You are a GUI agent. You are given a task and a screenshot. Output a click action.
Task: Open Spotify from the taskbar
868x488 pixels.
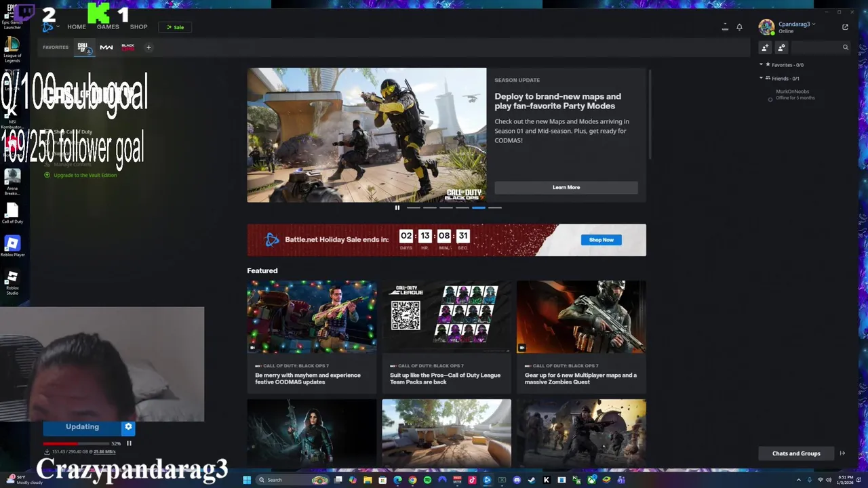tap(427, 480)
